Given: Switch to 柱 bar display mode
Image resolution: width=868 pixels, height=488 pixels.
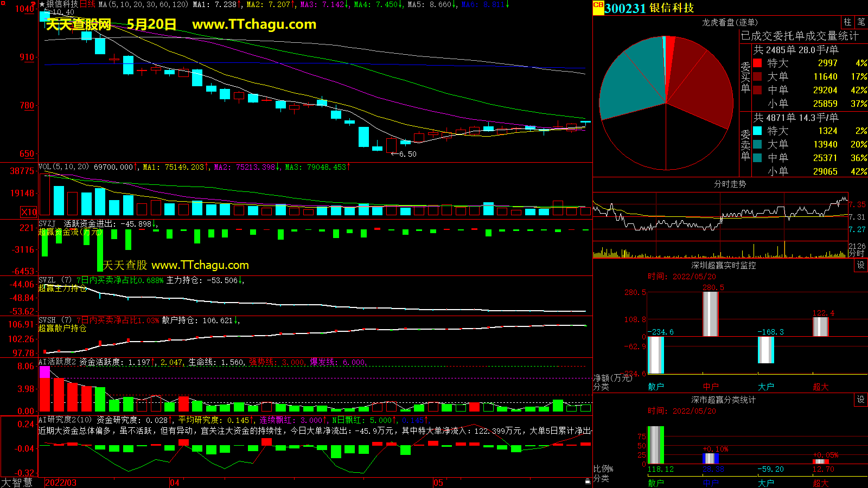Looking at the screenshot, I should 847,22.
